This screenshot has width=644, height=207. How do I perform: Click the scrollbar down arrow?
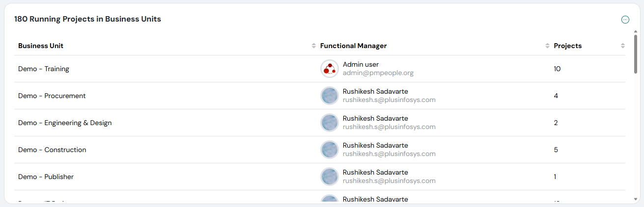click(x=636, y=200)
